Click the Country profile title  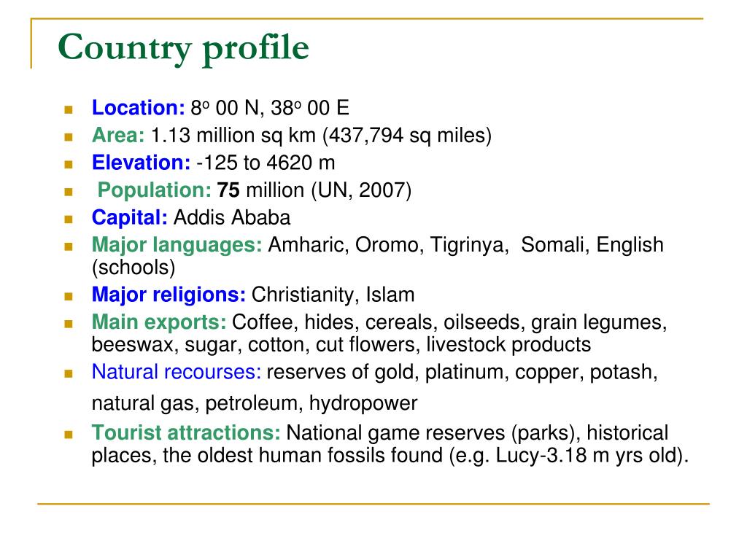pyautogui.click(x=183, y=48)
